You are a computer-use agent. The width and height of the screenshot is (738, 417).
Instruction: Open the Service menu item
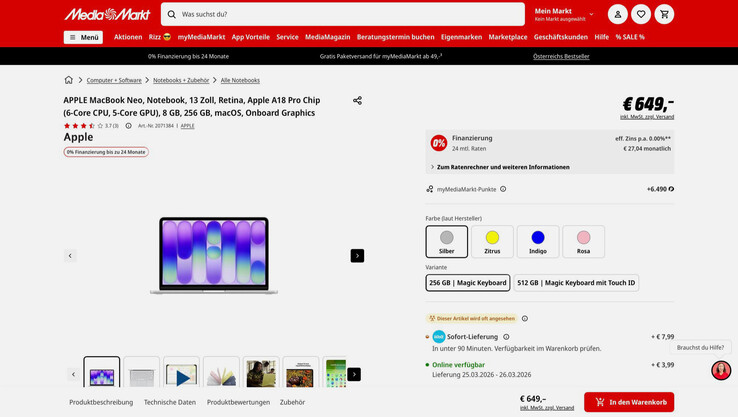point(288,37)
